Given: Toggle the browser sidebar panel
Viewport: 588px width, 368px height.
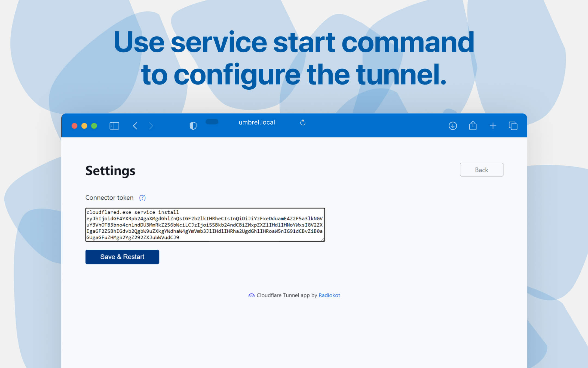Looking at the screenshot, I should (114, 126).
